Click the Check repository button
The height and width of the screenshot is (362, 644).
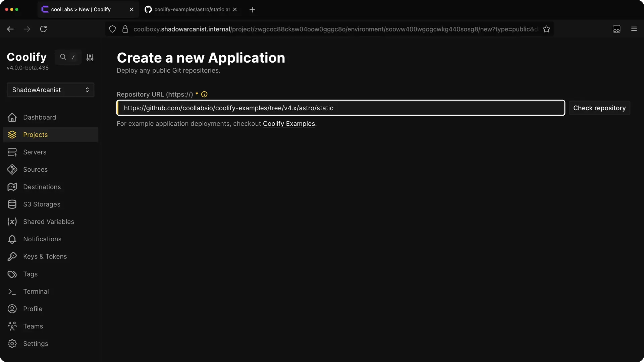click(599, 108)
